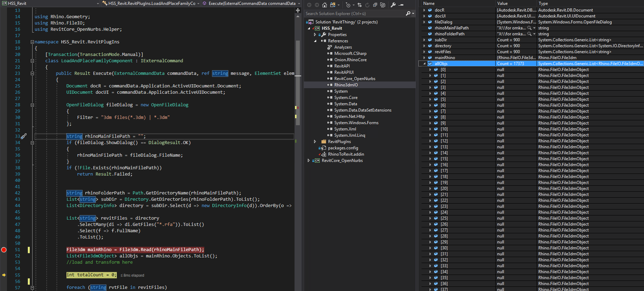Image resolution: width=644 pixels, height=291 pixels.
Task: Open the RhinoToRevit.addin file
Action: [x=346, y=154]
